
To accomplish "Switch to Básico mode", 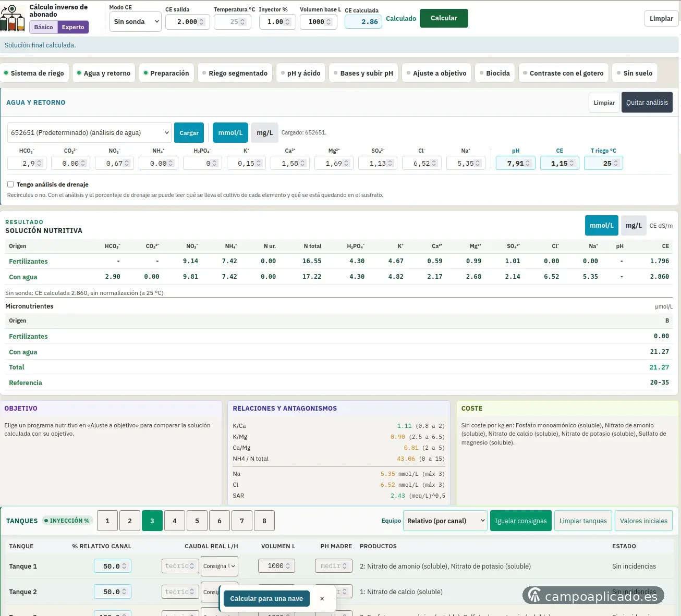I will [x=43, y=27].
